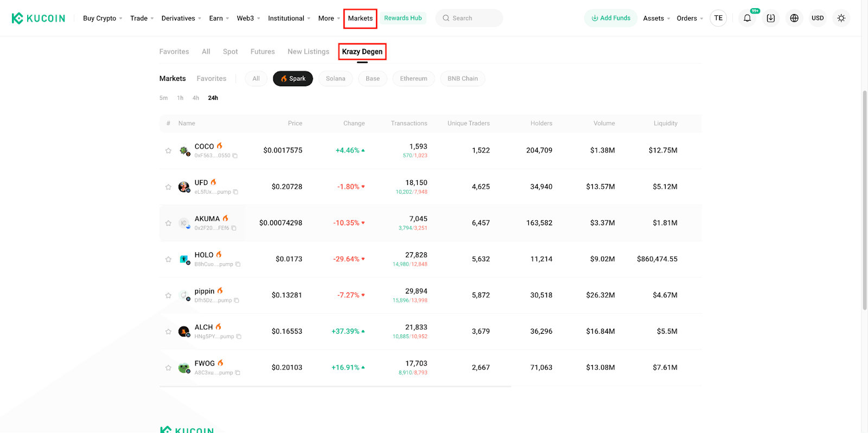Image resolution: width=868 pixels, height=433 pixels.
Task: Copy the FWOG contract address
Action: [238, 373]
